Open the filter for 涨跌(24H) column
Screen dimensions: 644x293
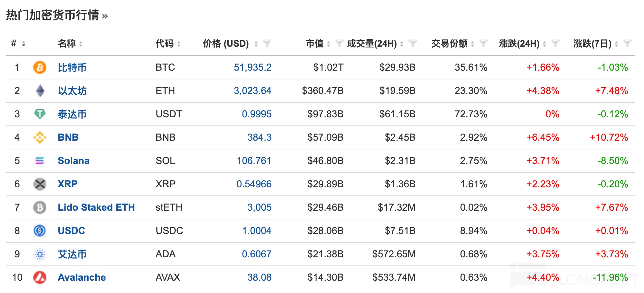coord(555,43)
